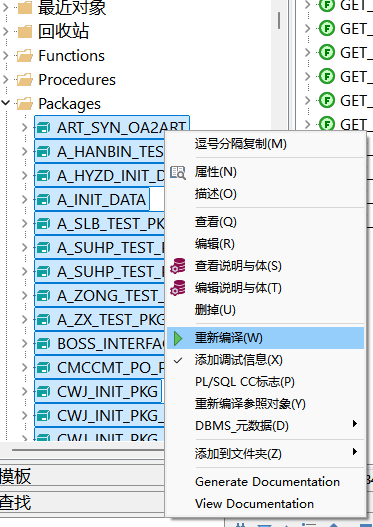Click the A_ZONG_TEST_ package icon
Image resolution: width=373 pixels, height=527 pixels.
click(x=43, y=296)
